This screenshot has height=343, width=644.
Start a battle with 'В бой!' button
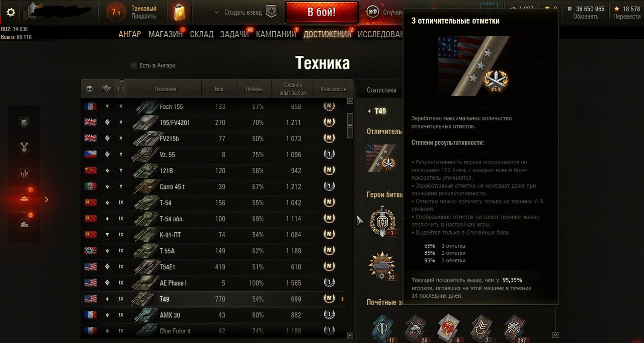pyautogui.click(x=321, y=12)
